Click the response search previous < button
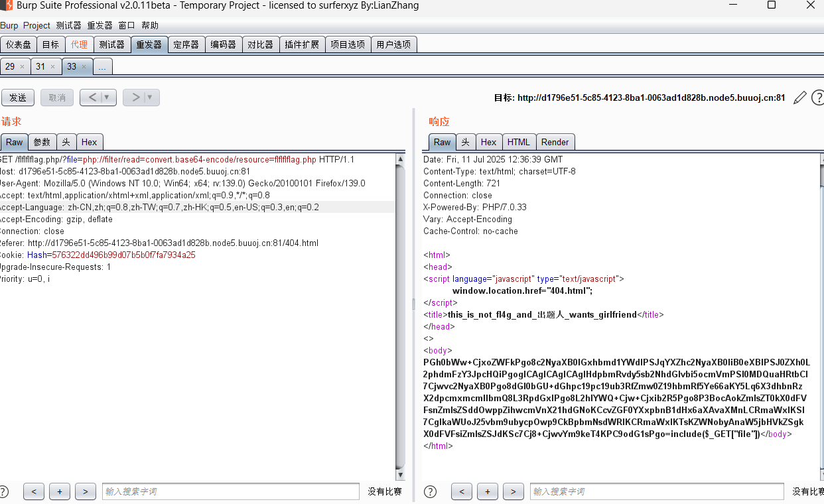The height and width of the screenshot is (504, 824). (x=462, y=491)
